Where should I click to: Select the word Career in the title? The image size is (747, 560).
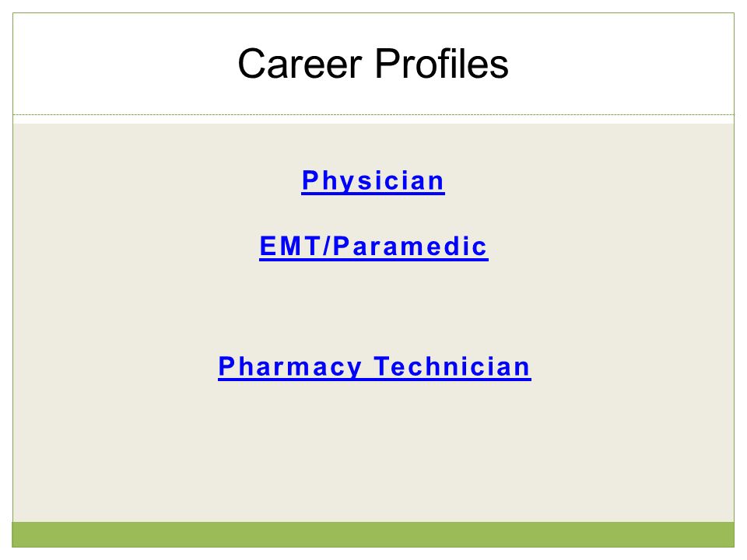[300, 63]
